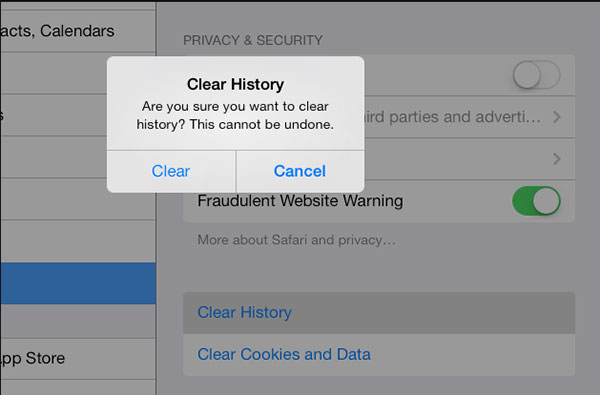Tap the third parties and advertisers text
This screenshot has width=600, height=395.
[452, 117]
